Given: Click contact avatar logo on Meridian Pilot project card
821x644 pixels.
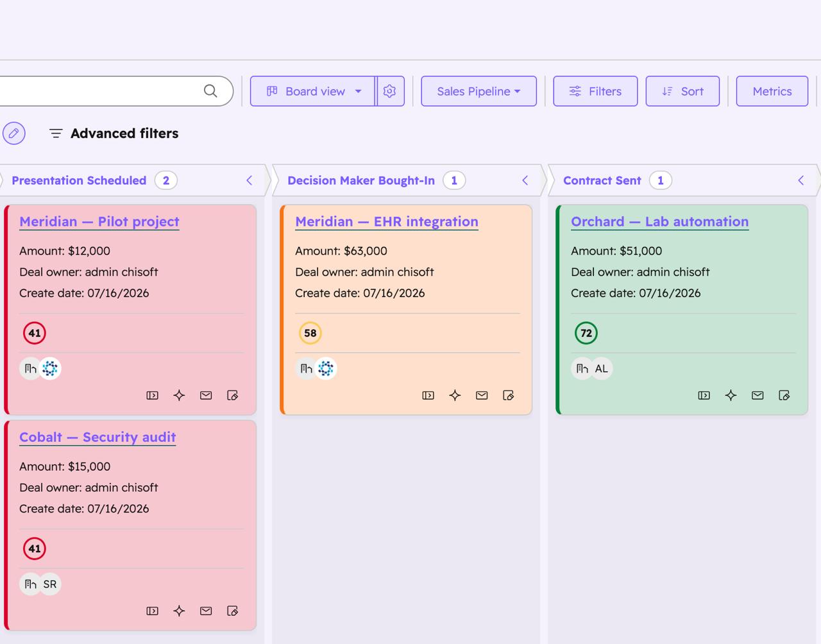Looking at the screenshot, I should pos(50,368).
